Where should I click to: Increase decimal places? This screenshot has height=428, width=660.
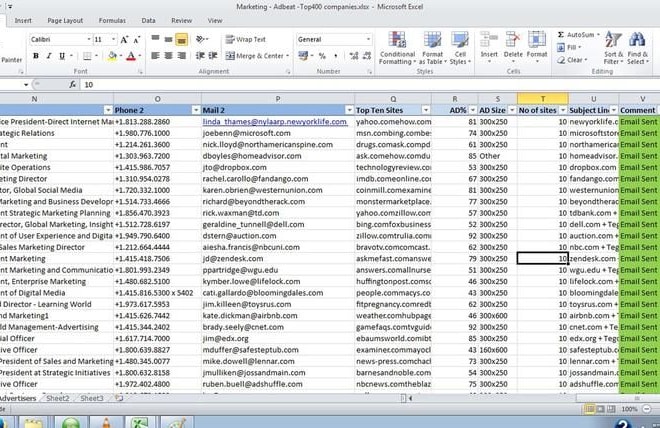point(354,56)
